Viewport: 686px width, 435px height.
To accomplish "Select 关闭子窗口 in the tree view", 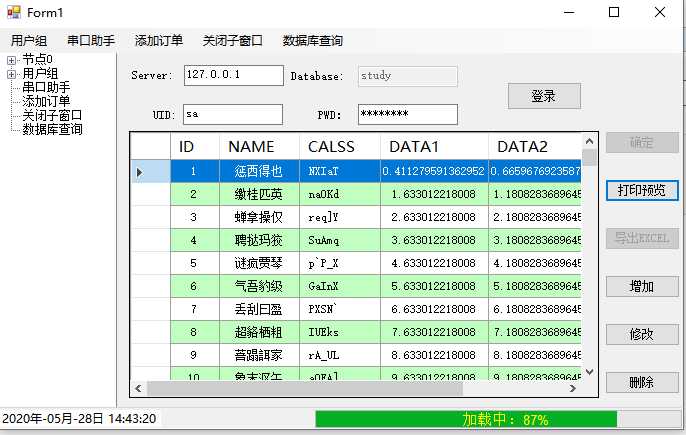I will (x=52, y=115).
